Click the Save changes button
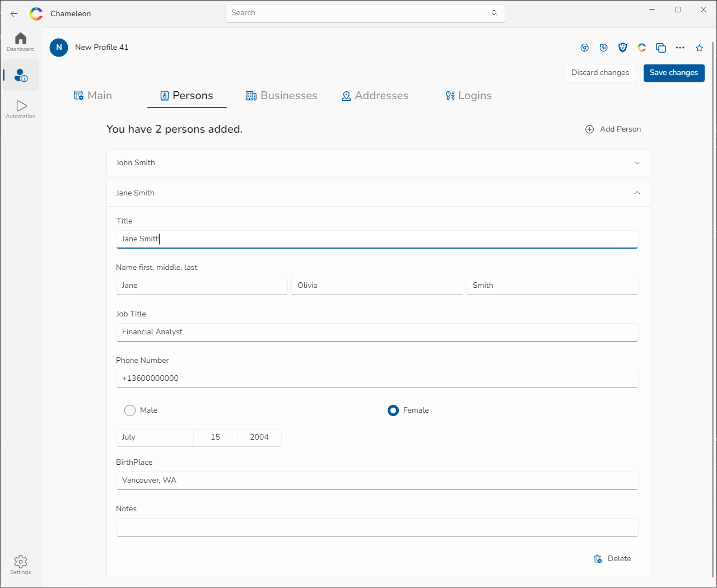This screenshot has height=588, width=717. pos(673,73)
